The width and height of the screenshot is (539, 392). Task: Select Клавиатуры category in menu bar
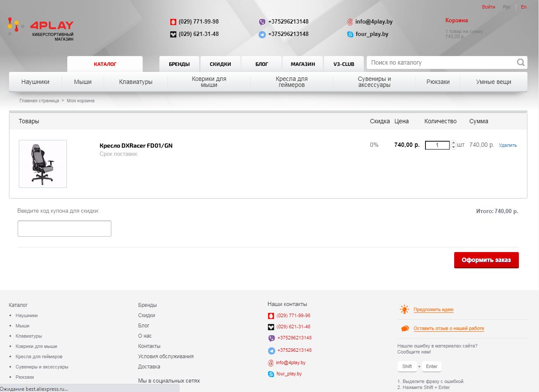tap(136, 82)
